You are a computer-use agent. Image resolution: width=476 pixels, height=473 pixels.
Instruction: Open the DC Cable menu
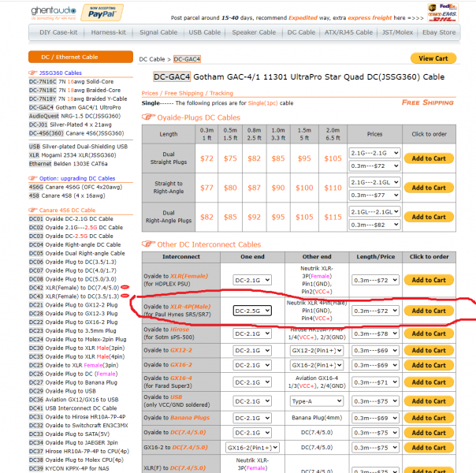pos(301,32)
